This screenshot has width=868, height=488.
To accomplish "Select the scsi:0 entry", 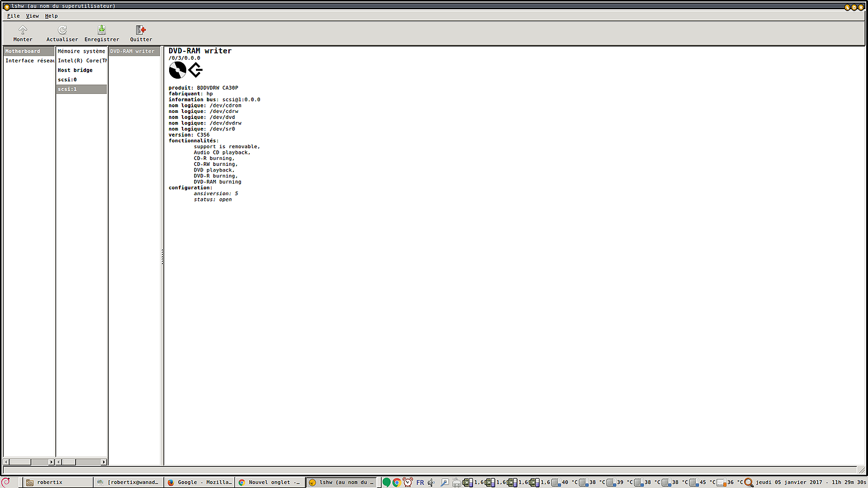I will click(82, 79).
